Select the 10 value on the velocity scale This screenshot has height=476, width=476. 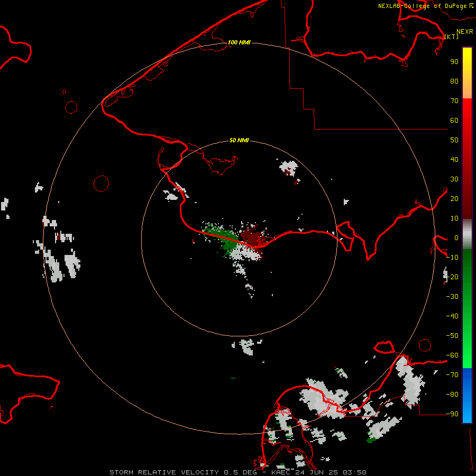point(454,218)
